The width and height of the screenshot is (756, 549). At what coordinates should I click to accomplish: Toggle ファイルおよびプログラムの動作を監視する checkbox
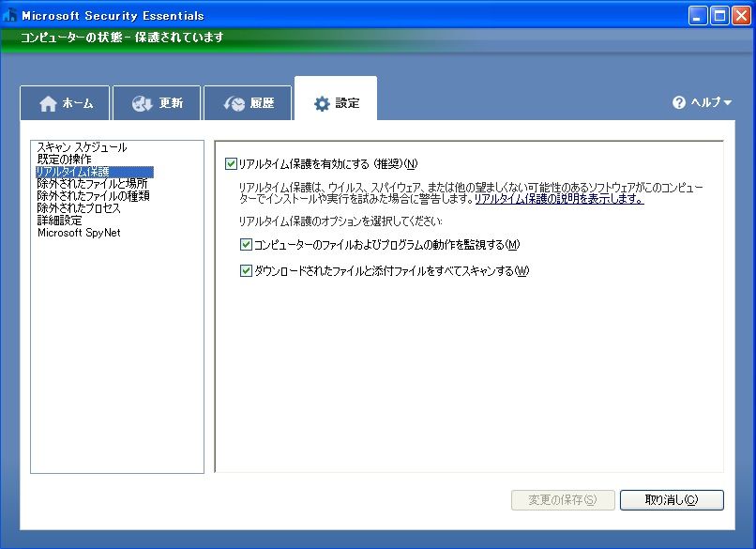coord(246,245)
